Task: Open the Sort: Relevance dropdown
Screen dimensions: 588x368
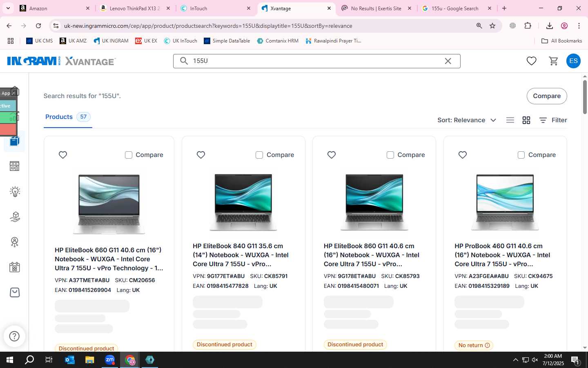Action: pos(467,120)
